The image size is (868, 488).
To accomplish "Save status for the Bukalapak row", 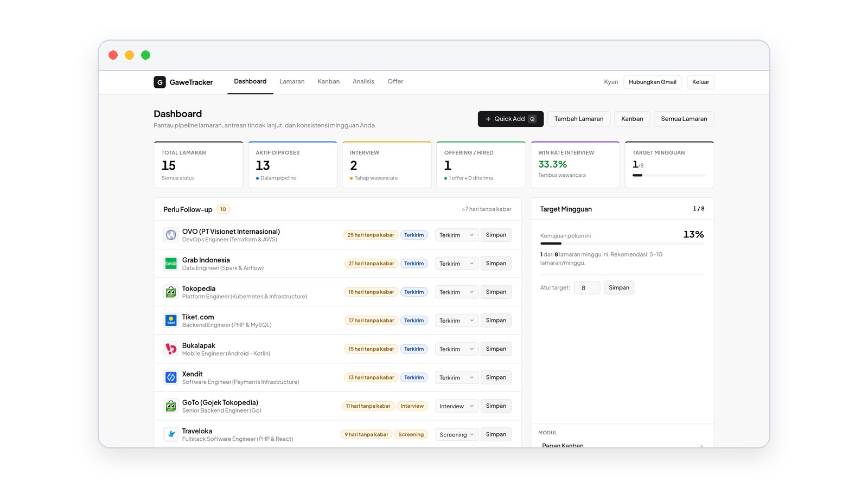I will [x=496, y=349].
